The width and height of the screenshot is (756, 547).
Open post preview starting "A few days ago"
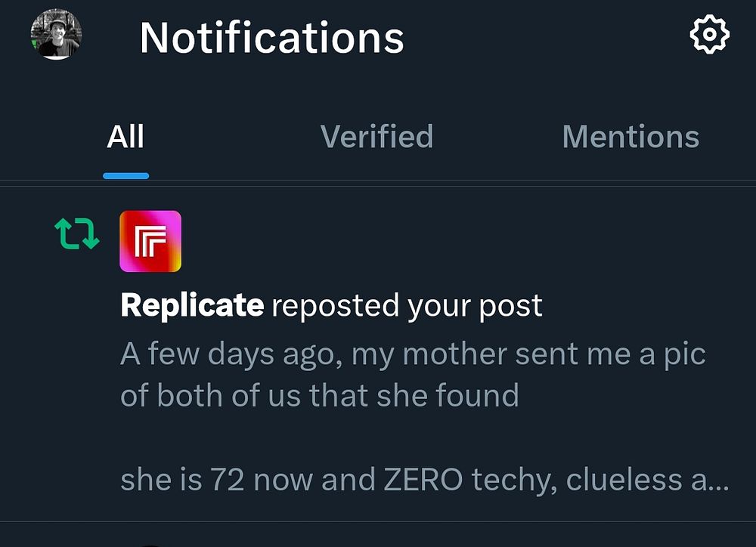pyautogui.click(x=412, y=354)
